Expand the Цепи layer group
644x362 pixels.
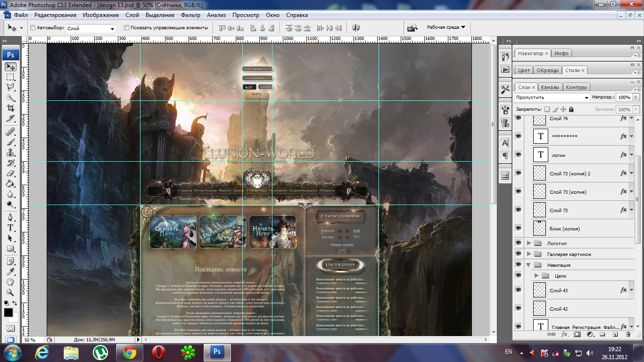537,276
